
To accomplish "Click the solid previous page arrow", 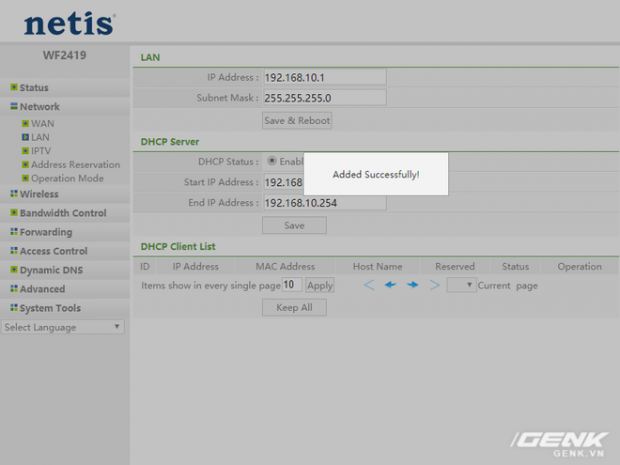I will tap(390, 285).
